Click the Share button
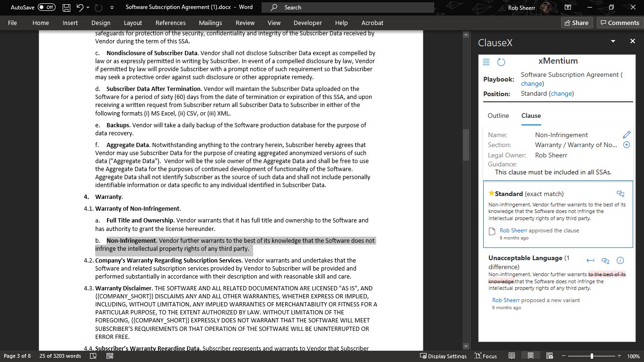This screenshot has width=644, height=362. pos(576,23)
